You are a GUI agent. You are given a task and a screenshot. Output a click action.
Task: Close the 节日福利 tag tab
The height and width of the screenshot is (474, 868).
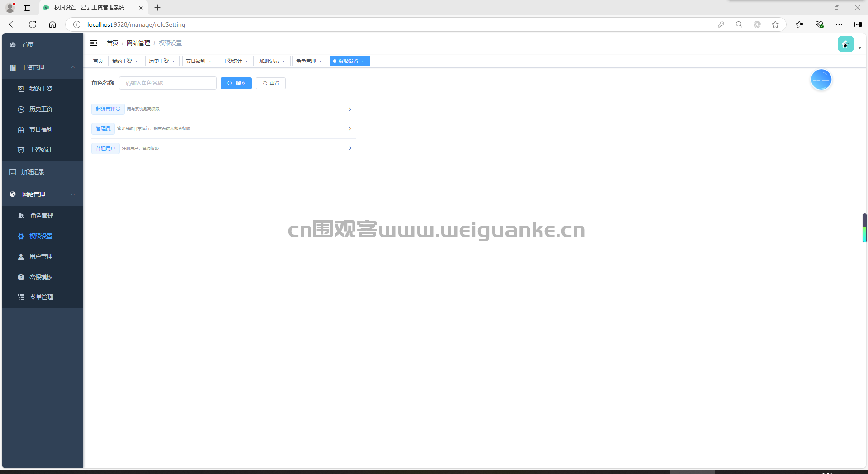click(210, 62)
